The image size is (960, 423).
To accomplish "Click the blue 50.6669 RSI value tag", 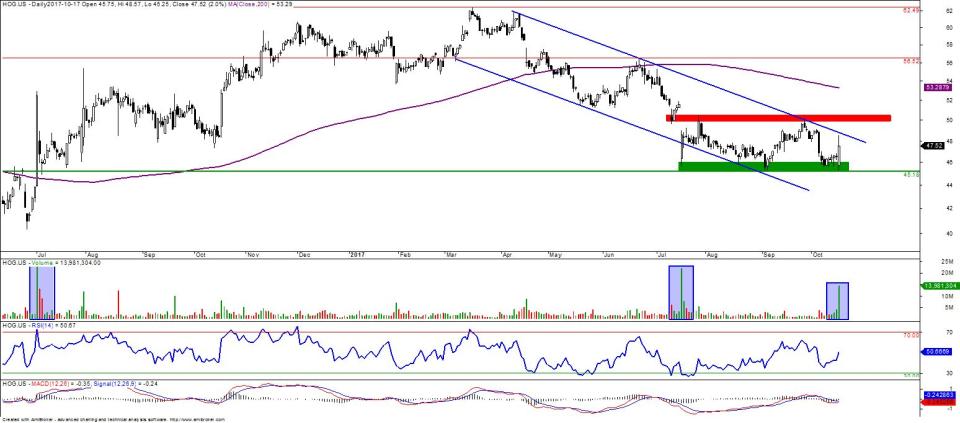I will click(936, 352).
